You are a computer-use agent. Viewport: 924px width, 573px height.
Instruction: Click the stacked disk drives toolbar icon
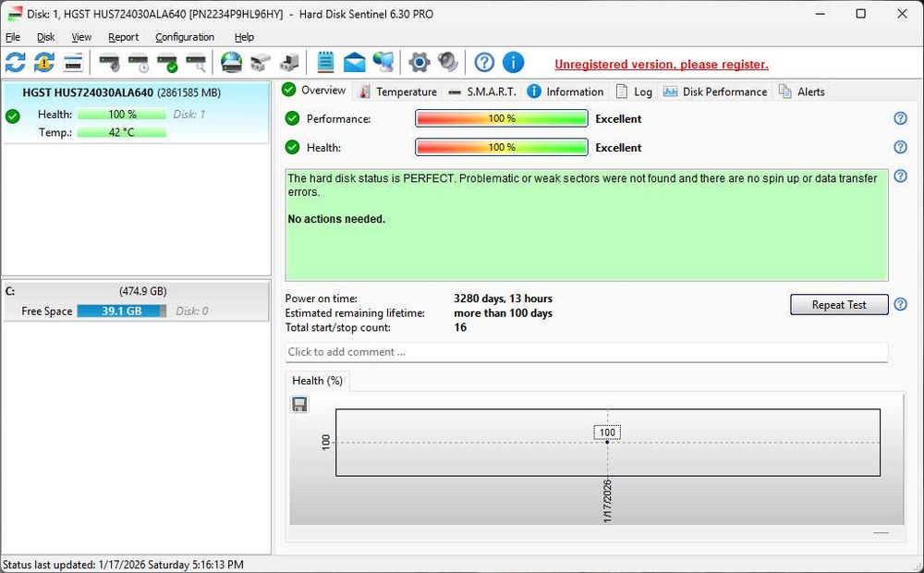coord(73,62)
